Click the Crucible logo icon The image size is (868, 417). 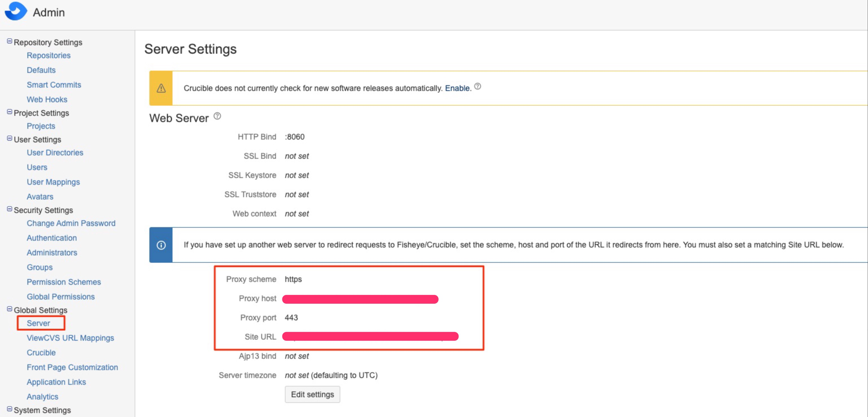pos(16,12)
